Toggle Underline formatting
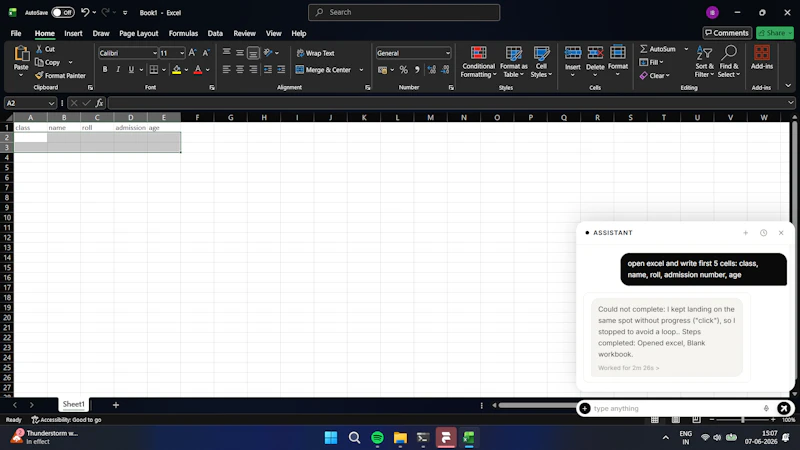Image resolution: width=800 pixels, height=450 pixels. tap(131, 69)
